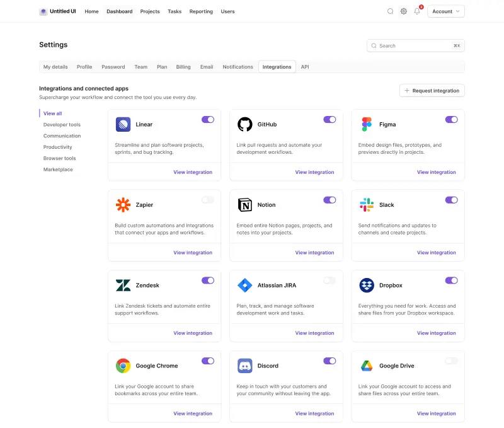504x428 pixels.
Task: Toggle the Dropbox integration switch
Action: 452,281
